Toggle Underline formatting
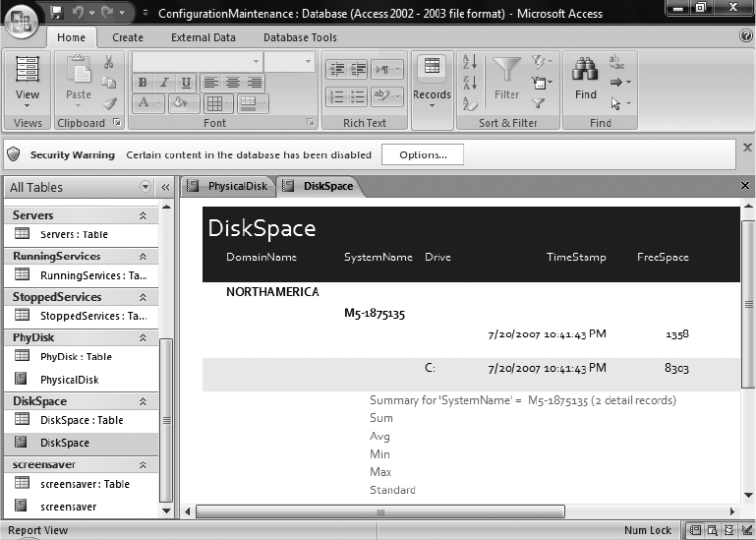The height and width of the screenshot is (540, 756). [x=186, y=83]
